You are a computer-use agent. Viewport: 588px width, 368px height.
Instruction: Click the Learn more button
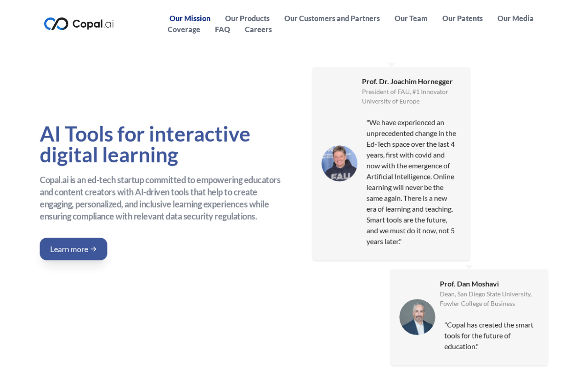point(73,249)
